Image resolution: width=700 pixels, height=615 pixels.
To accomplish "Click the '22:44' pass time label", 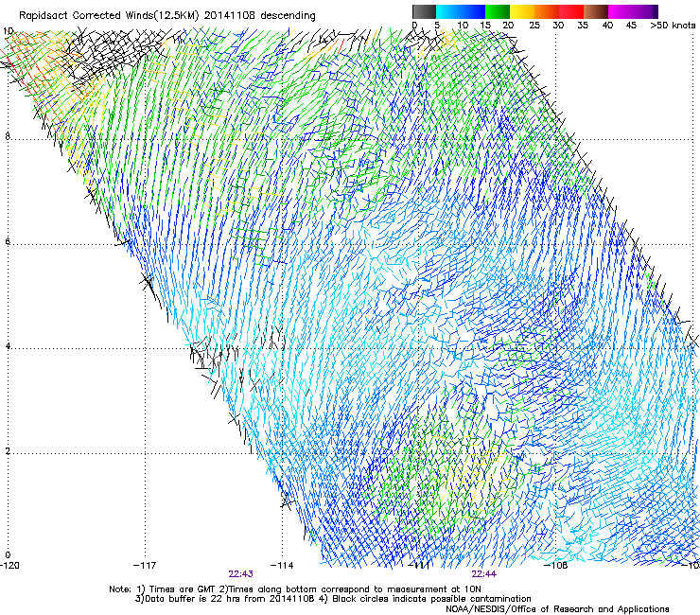I will (484, 574).
